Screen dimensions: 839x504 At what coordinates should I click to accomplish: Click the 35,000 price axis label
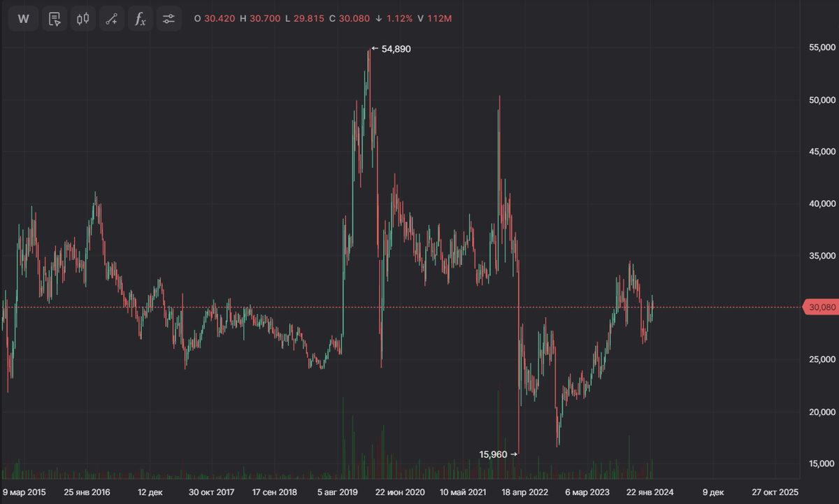click(x=822, y=256)
